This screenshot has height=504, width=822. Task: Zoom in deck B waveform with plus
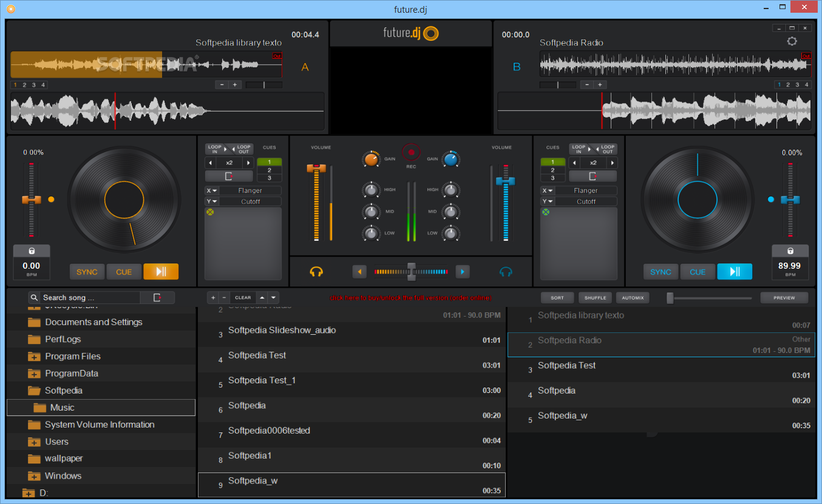coord(599,84)
